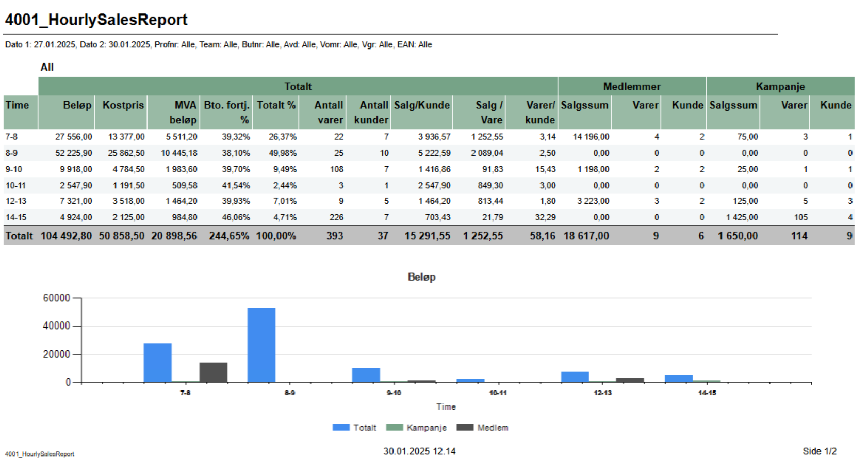868x472 pixels.
Task: Select the Kostpris column header
Action: (x=123, y=105)
